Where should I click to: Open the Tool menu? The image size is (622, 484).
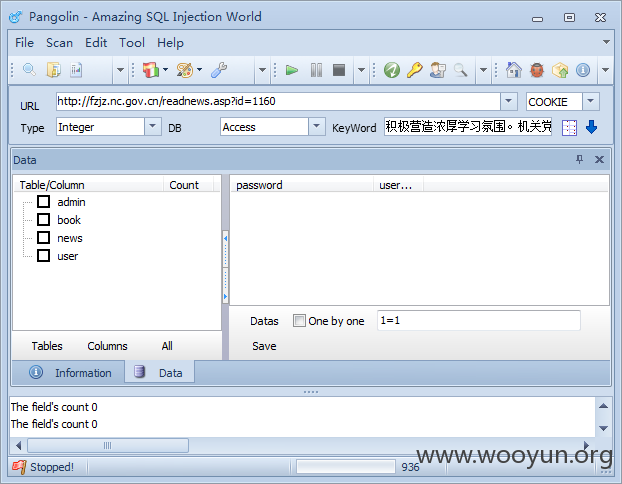(x=132, y=43)
